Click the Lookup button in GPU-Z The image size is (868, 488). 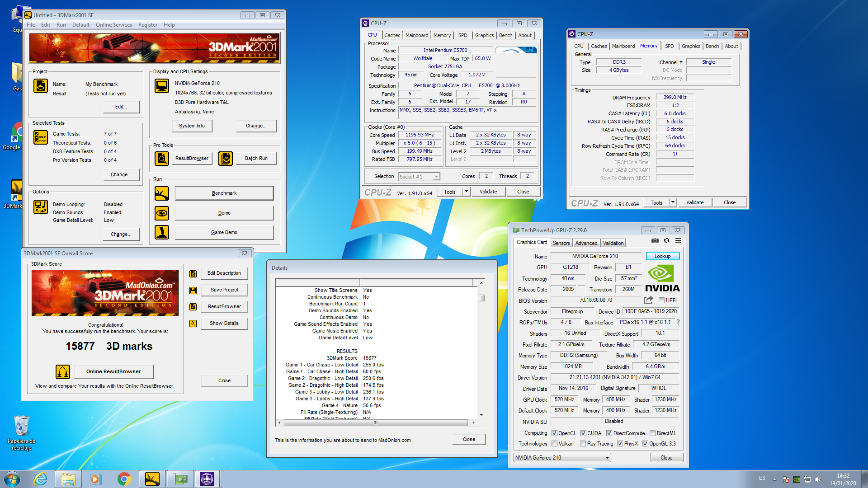tap(662, 256)
